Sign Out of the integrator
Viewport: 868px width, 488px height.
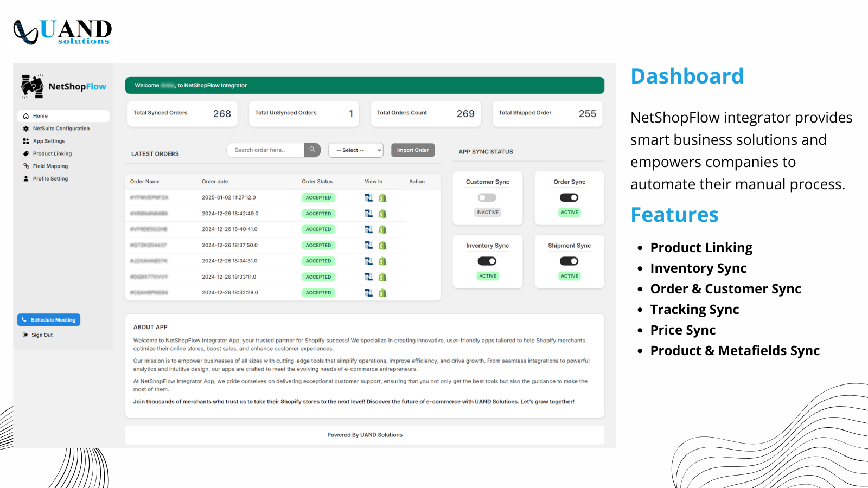pos(38,335)
